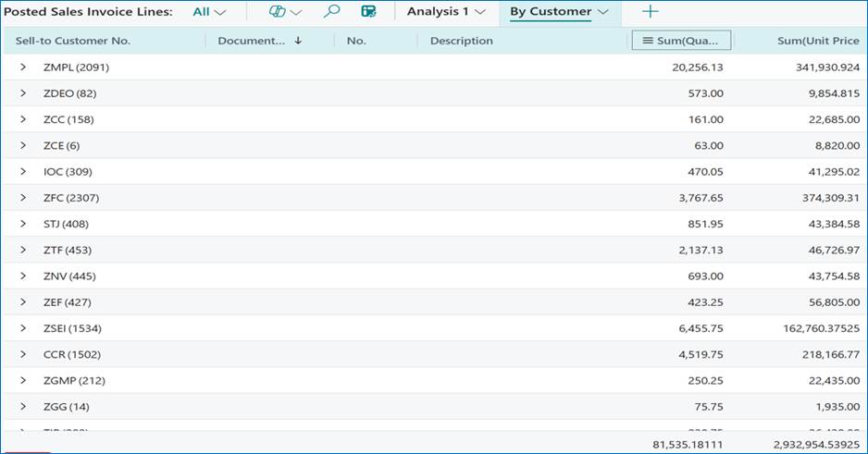The image size is (868, 454).
Task: Click the search magnifier icon
Action: (331, 12)
